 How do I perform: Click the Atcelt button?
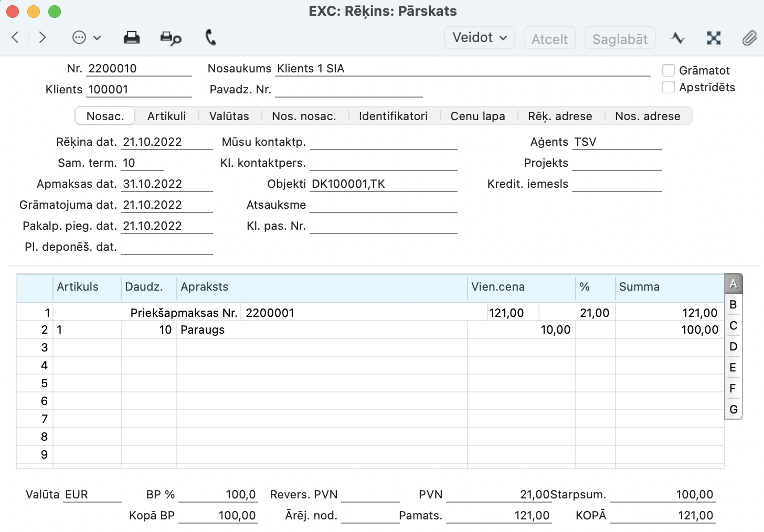point(549,39)
